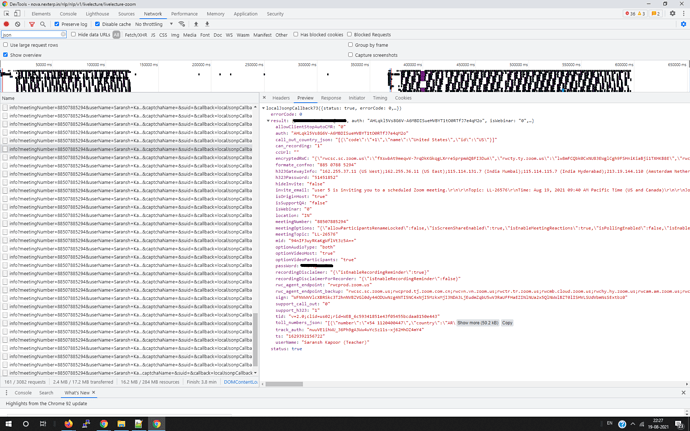Filter requests by WS type

pos(229,35)
